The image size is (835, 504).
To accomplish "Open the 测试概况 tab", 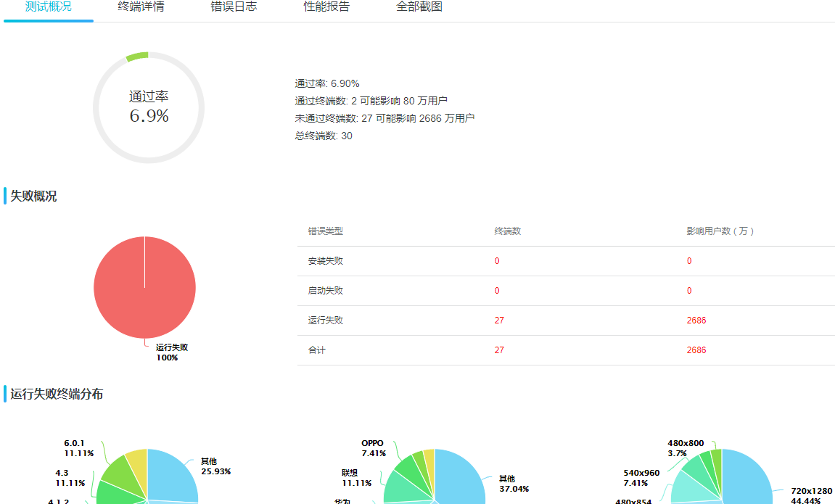I will click(x=49, y=7).
